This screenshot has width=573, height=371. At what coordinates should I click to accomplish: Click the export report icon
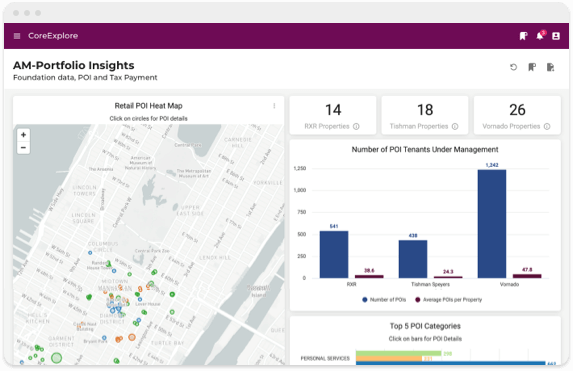pos(550,67)
